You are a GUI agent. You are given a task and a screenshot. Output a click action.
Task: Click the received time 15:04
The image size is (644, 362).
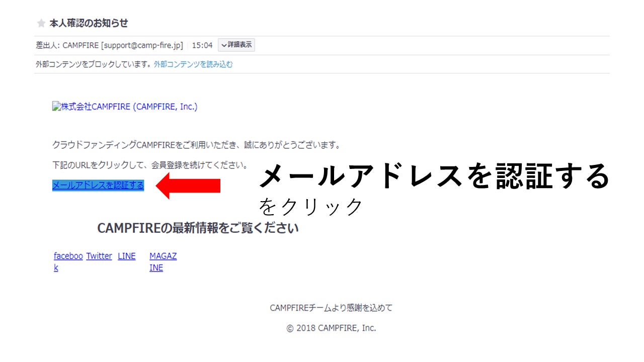202,45
